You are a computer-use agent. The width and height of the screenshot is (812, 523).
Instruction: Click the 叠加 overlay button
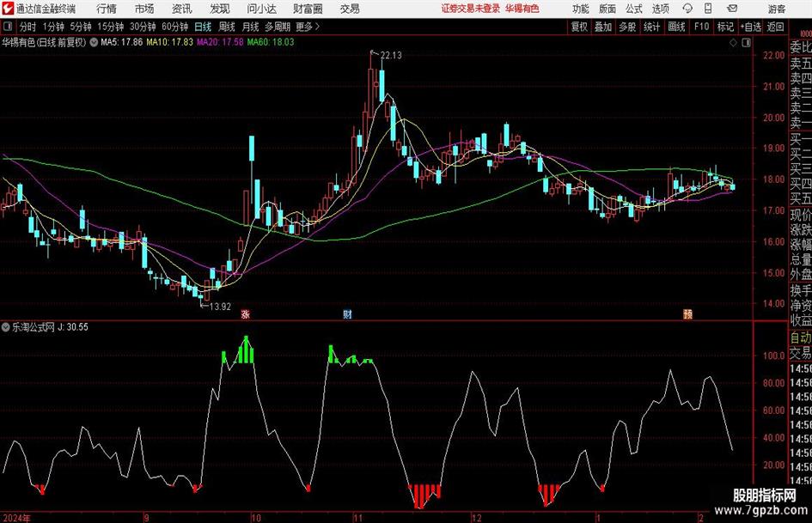coord(603,27)
